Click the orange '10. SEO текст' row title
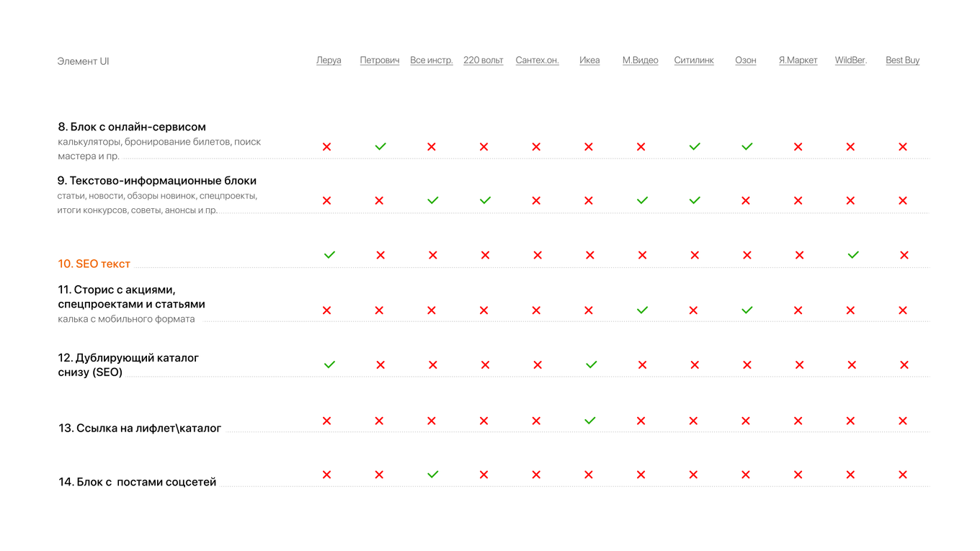Image resolution: width=980 pixels, height=551 pixels. 94,264
